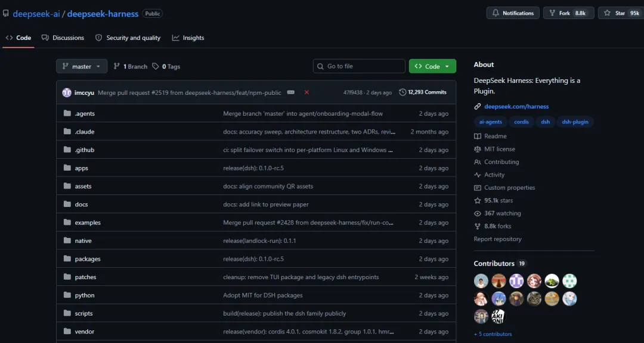Click the AKI ONI contributor avatar
This screenshot has height=343, width=644.
click(x=499, y=316)
